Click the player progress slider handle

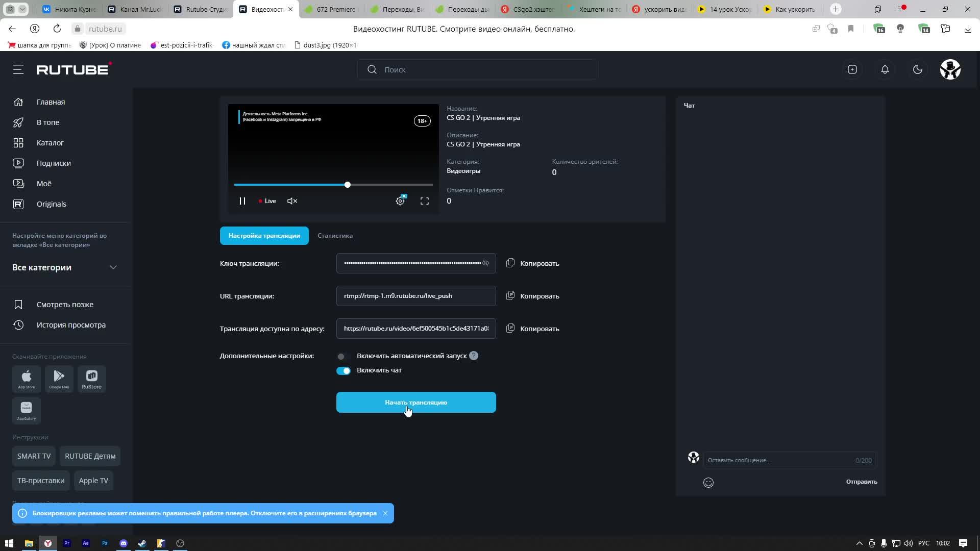[x=348, y=185]
